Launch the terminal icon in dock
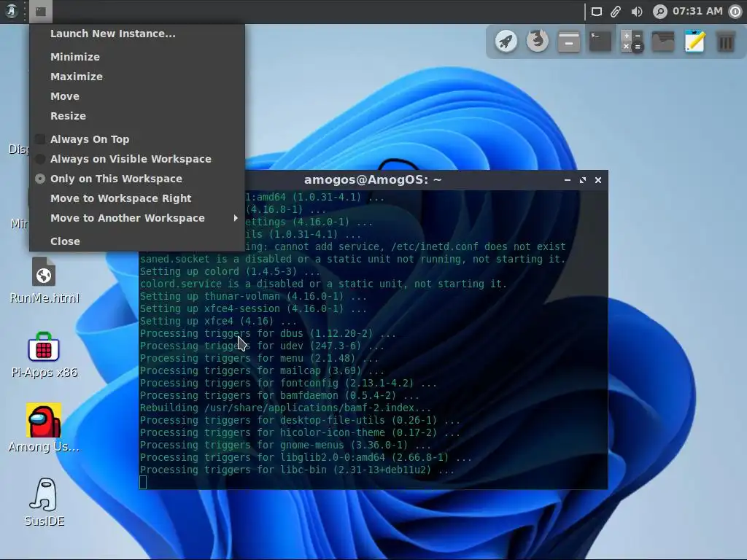 [x=600, y=42]
